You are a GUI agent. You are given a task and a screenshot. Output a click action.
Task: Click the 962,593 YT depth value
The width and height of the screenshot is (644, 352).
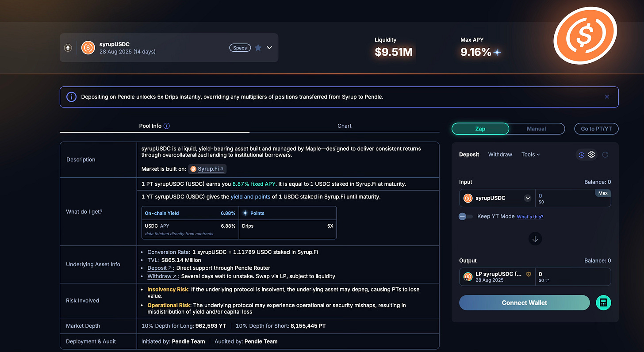[211, 326]
